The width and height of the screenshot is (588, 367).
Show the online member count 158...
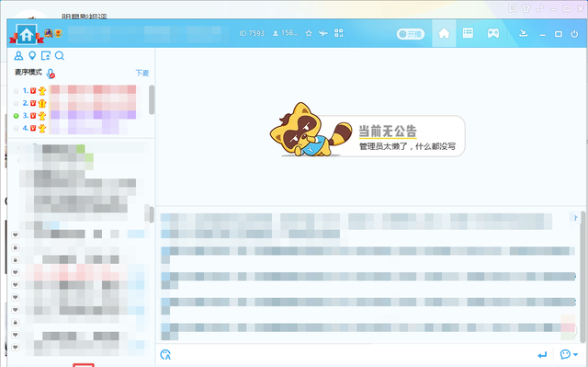point(285,33)
